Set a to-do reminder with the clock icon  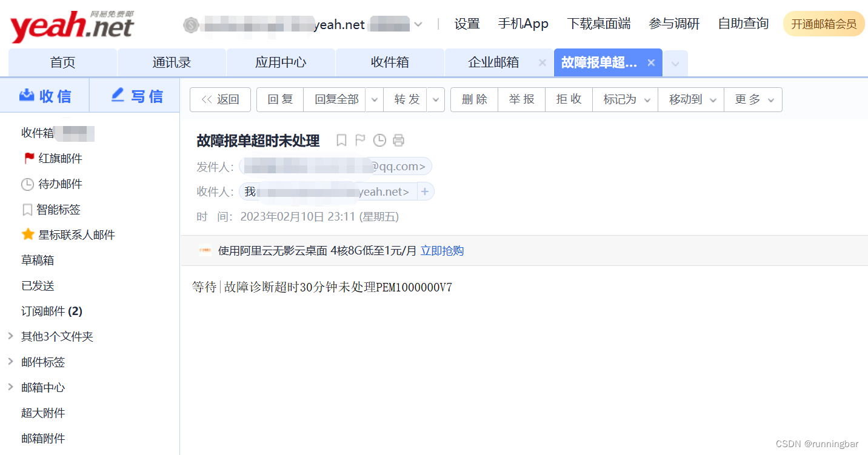(379, 141)
